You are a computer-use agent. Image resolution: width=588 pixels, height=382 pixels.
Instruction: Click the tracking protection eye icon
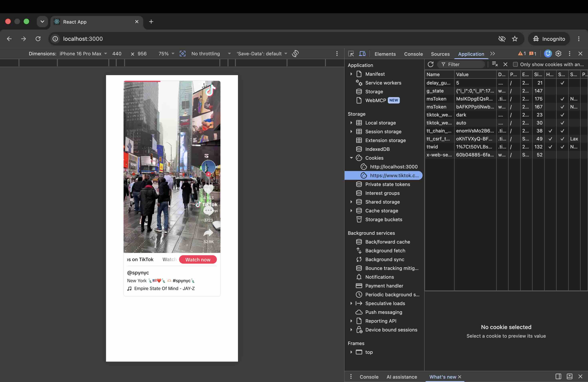pyautogui.click(x=502, y=39)
